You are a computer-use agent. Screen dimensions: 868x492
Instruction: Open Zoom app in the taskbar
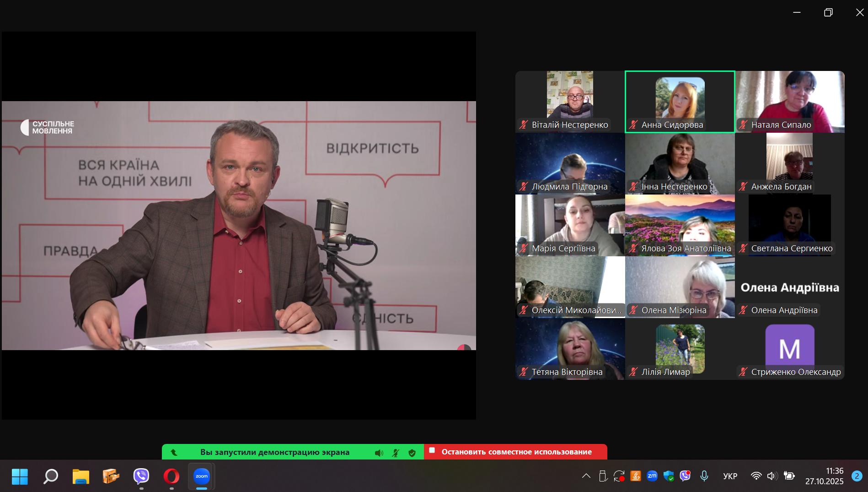pyautogui.click(x=202, y=476)
